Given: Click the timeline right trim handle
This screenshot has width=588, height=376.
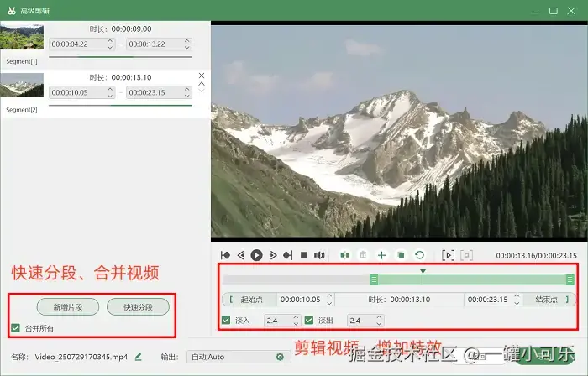Looking at the screenshot, I should (570, 279).
